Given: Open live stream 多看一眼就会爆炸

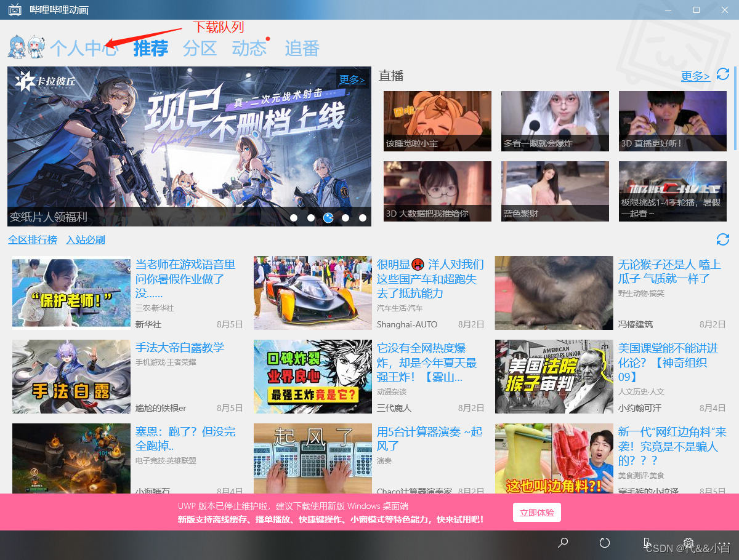Looking at the screenshot, I should pos(555,121).
